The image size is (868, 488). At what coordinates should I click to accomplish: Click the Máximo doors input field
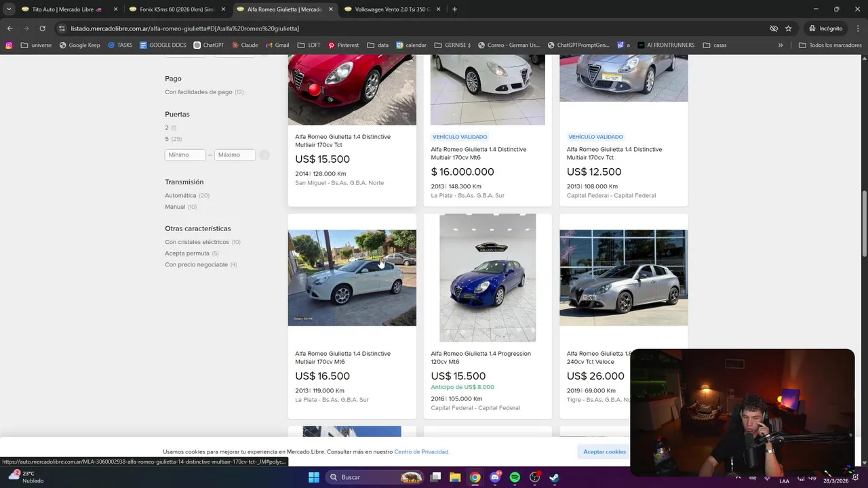pos(235,155)
